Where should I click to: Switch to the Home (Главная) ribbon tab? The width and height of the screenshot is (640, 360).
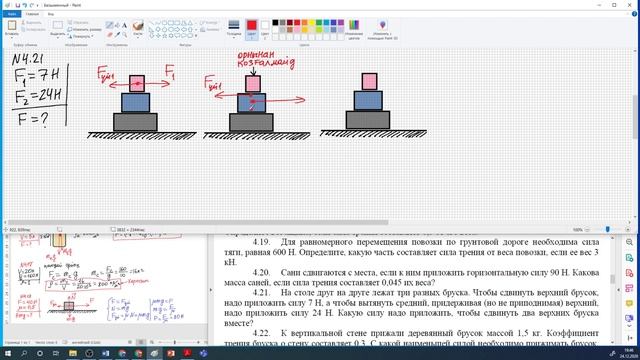pyautogui.click(x=32, y=14)
